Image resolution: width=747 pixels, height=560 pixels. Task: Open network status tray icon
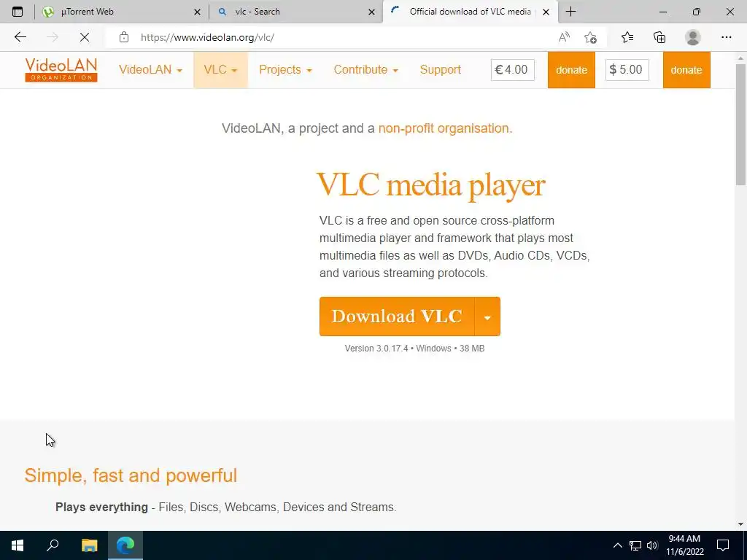pos(635,545)
